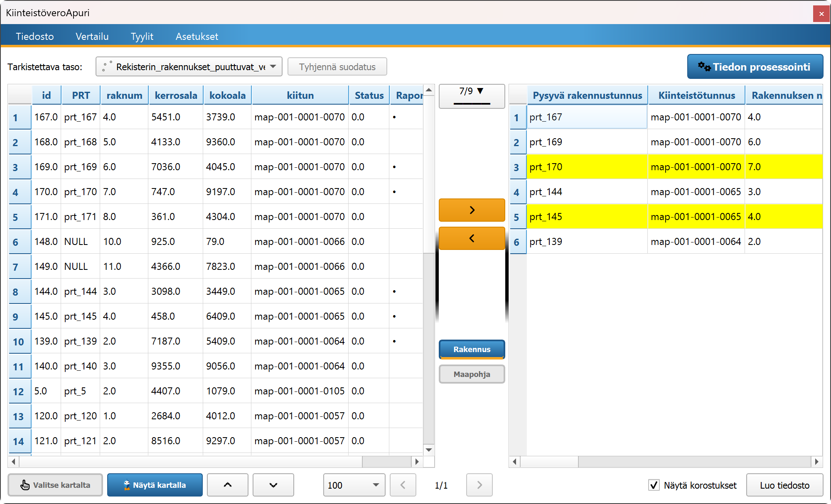Viewport: 831px width, 504px height.
Task: Select the prt_170 highlighted yellow cell
Action: click(587, 167)
